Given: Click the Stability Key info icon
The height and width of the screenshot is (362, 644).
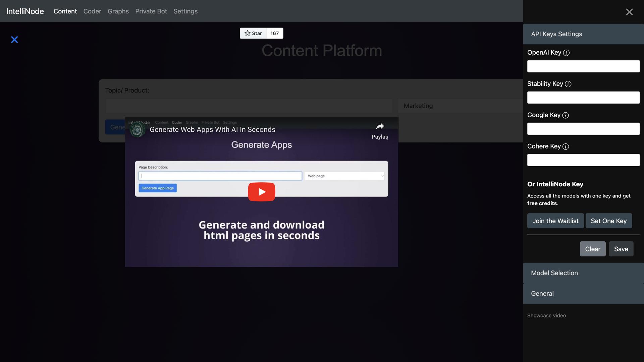Looking at the screenshot, I should click(568, 84).
